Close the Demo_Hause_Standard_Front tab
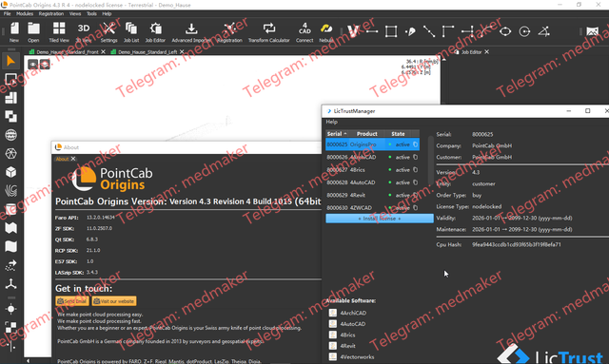The image size is (609, 364). coord(103,52)
